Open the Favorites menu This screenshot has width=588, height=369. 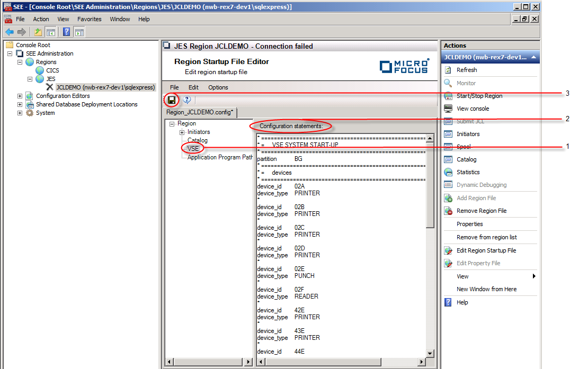click(89, 19)
